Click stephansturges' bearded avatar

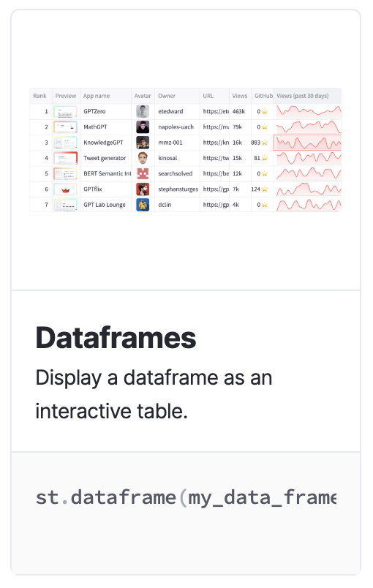coord(143,189)
